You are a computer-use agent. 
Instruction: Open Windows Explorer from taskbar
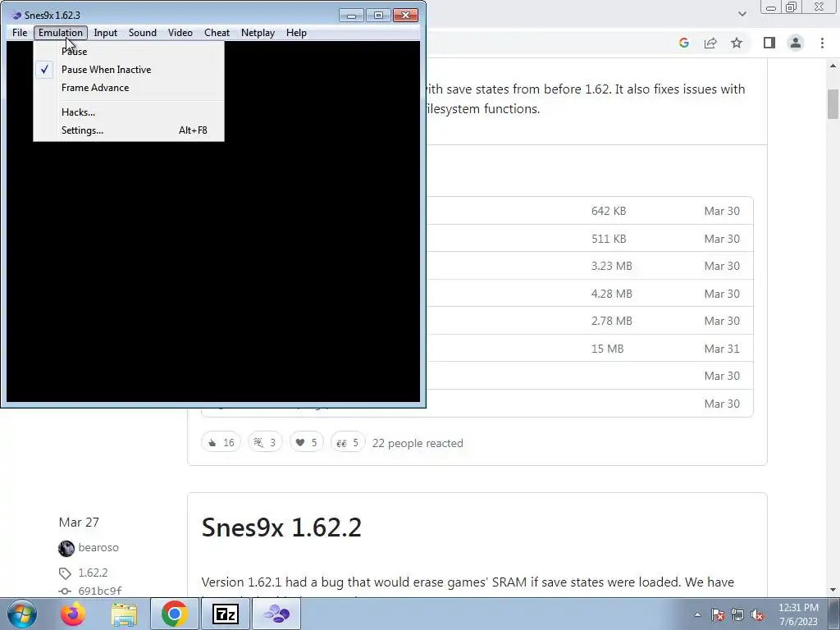pos(124,614)
